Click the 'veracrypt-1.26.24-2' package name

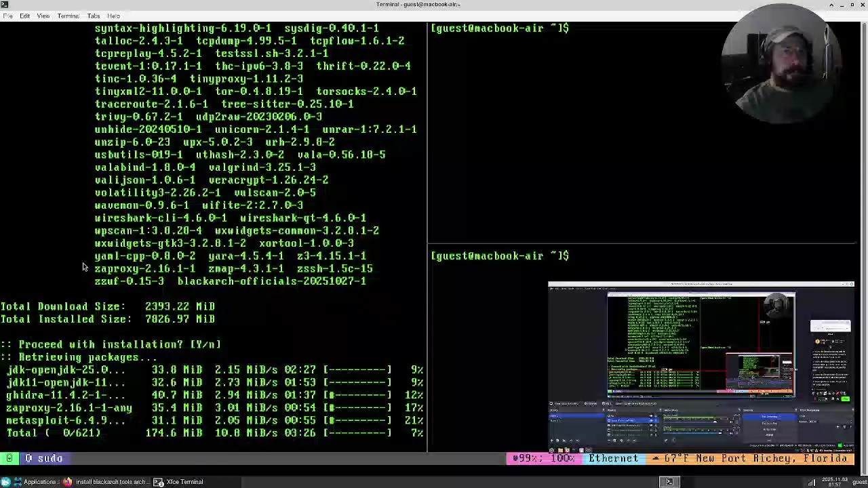click(x=269, y=180)
